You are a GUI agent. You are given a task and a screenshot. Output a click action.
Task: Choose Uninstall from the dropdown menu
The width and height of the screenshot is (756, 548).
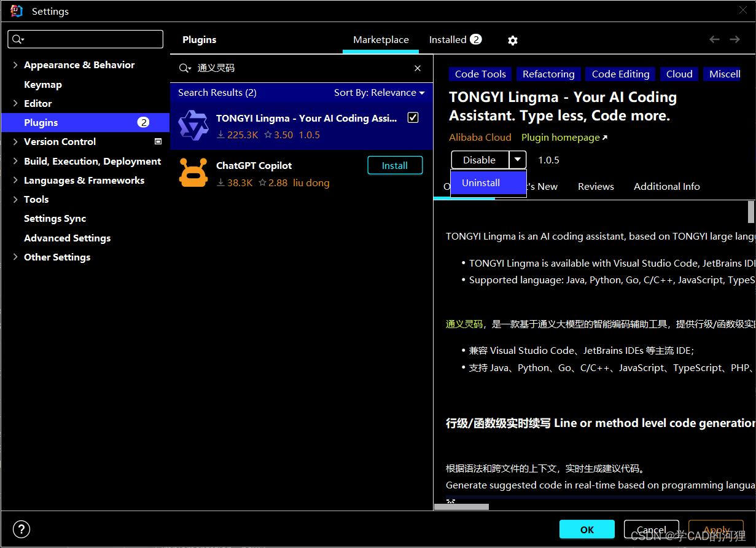coord(488,183)
